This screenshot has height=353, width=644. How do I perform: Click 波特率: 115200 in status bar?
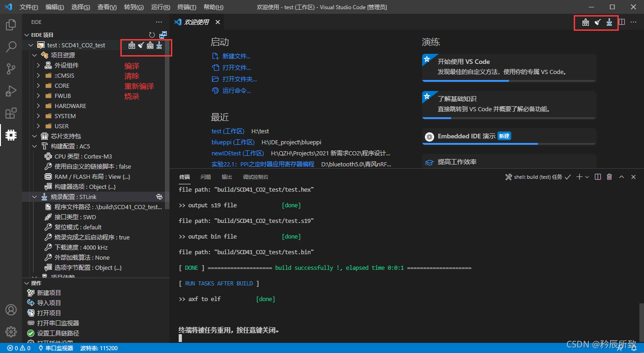[x=99, y=348]
